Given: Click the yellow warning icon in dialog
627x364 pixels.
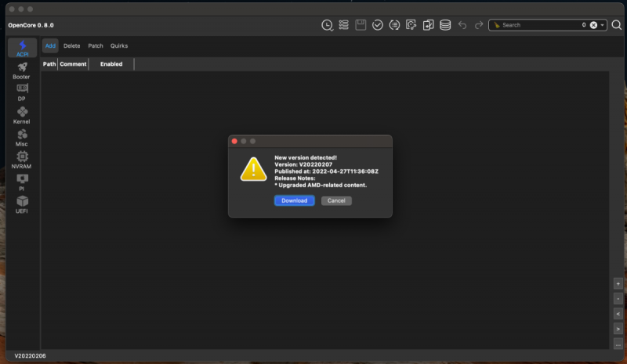Looking at the screenshot, I should point(253,169).
